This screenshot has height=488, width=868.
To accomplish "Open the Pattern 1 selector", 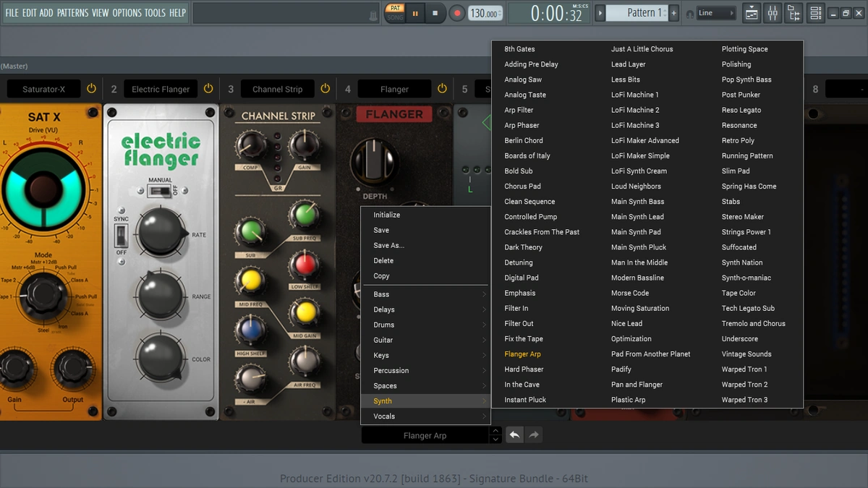I will point(637,13).
